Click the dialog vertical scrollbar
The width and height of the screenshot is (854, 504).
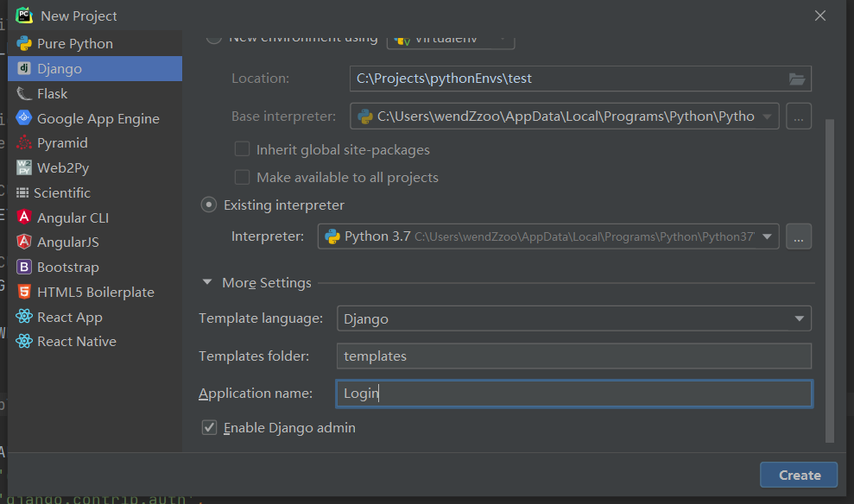pos(830,280)
